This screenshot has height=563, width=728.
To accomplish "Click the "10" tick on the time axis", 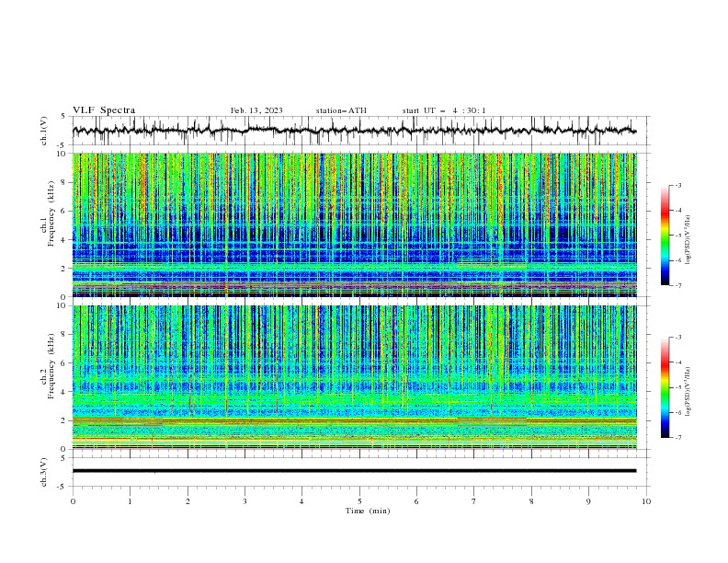I will (x=646, y=501).
